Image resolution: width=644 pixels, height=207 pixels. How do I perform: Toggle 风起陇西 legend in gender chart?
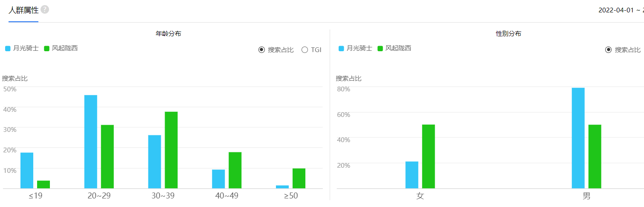point(395,48)
